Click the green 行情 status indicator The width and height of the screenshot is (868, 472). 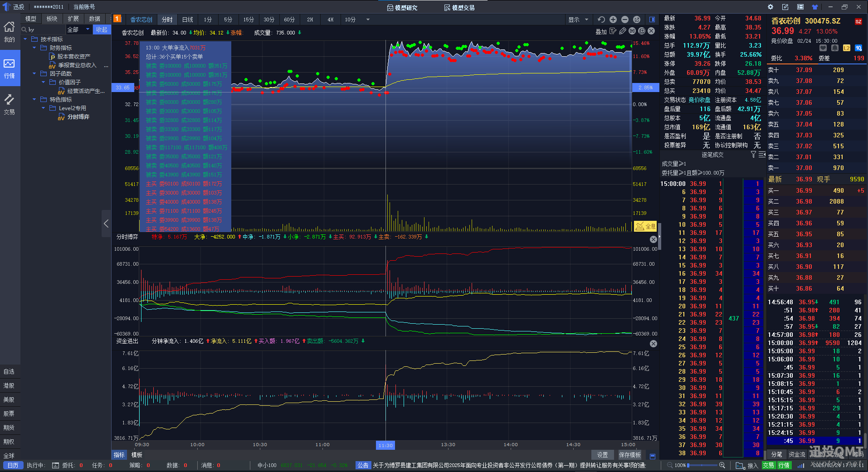coord(784,465)
